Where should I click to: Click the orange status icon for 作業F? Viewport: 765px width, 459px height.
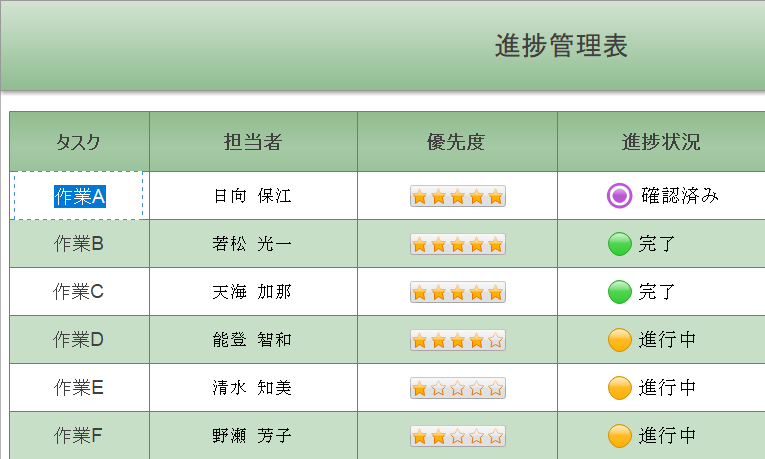[620, 436]
